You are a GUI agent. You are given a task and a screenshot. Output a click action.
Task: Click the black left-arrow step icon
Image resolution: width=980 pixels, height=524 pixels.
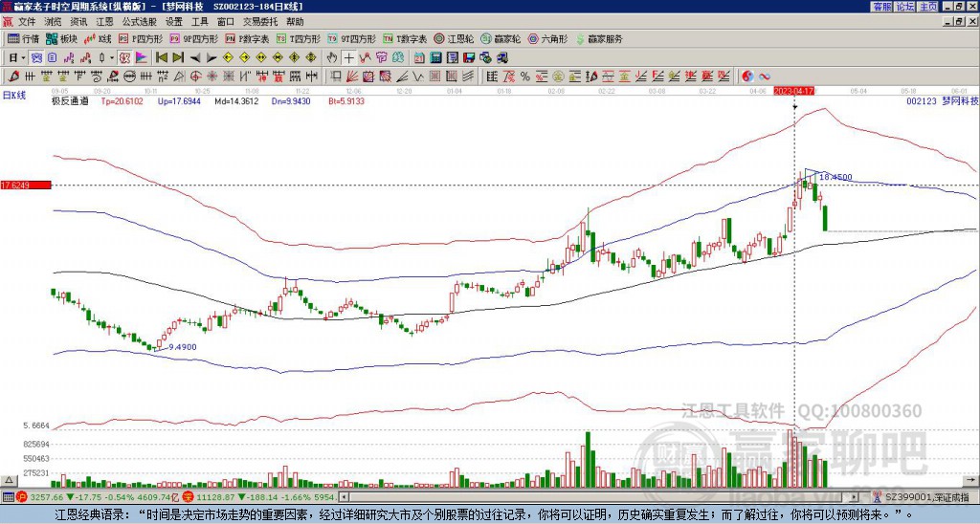(x=195, y=57)
